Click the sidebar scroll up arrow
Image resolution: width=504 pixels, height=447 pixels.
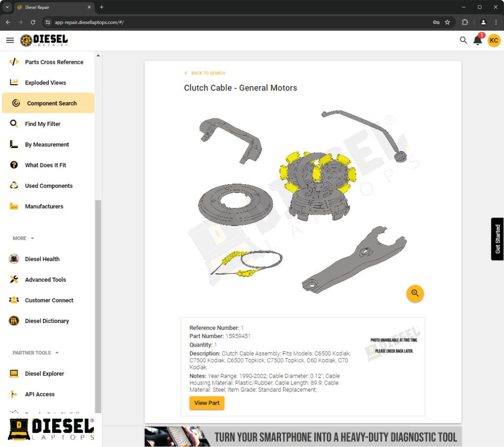[x=98, y=56]
